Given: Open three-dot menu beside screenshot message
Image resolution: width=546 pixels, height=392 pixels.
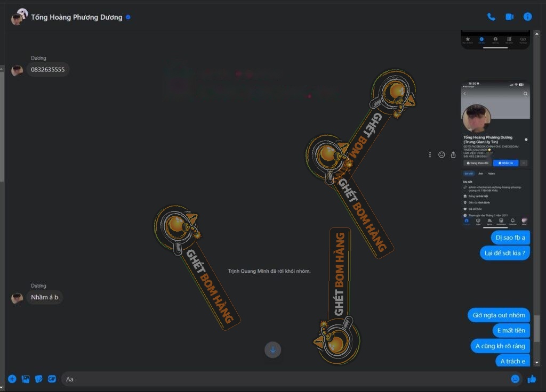Looking at the screenshot, I should coord(430,154).
